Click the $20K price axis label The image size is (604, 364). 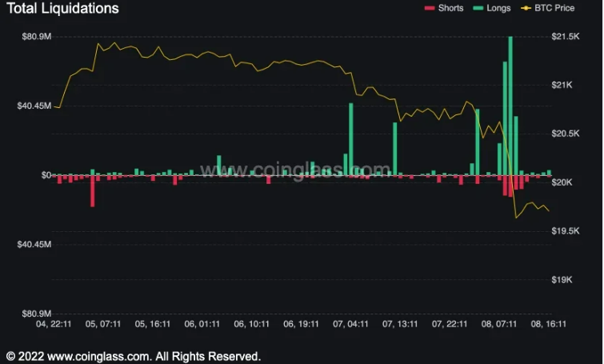click(562, 182)
